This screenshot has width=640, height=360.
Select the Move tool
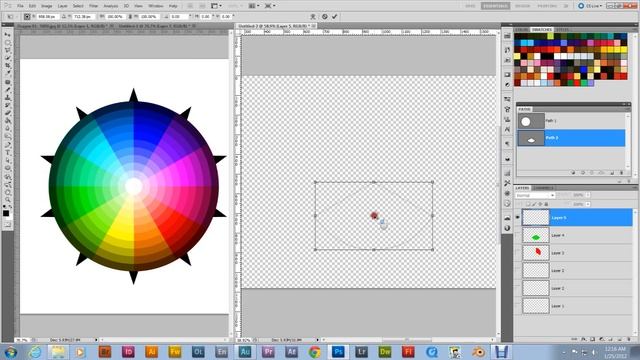tap(7, 35)
